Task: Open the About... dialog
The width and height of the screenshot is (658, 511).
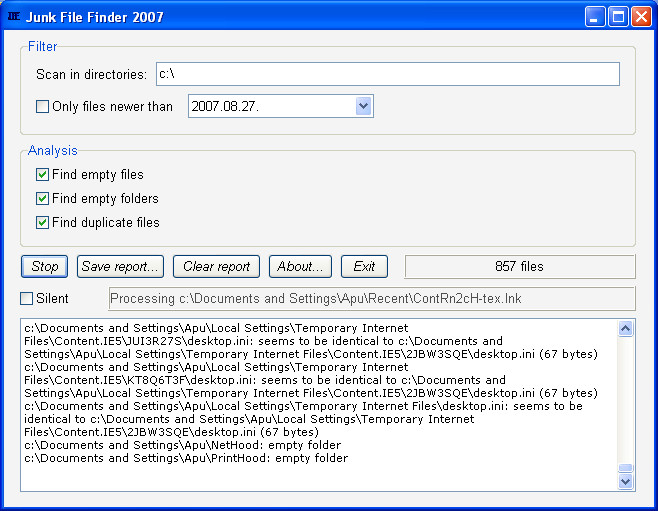Action: [300, 266]
